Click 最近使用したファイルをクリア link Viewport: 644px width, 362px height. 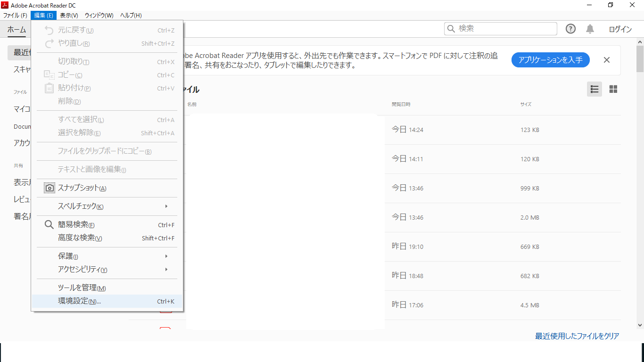click(x=577, y=336)
